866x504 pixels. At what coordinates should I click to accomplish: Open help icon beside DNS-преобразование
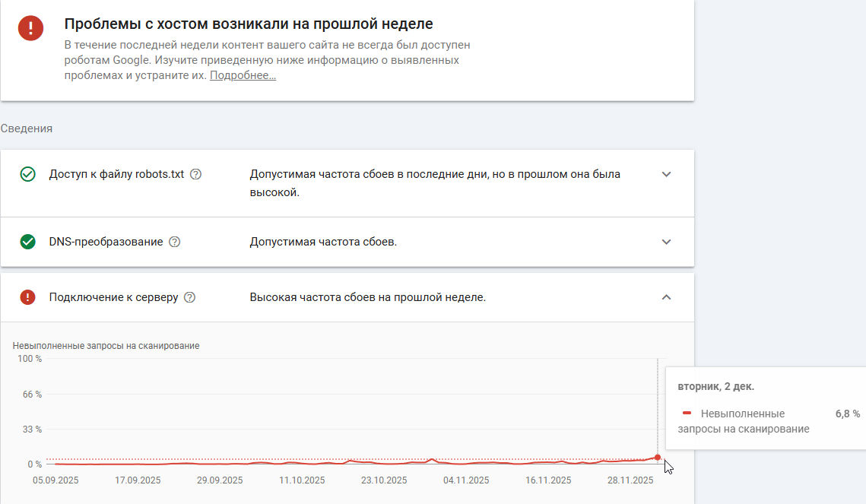[x=175, y=242]
